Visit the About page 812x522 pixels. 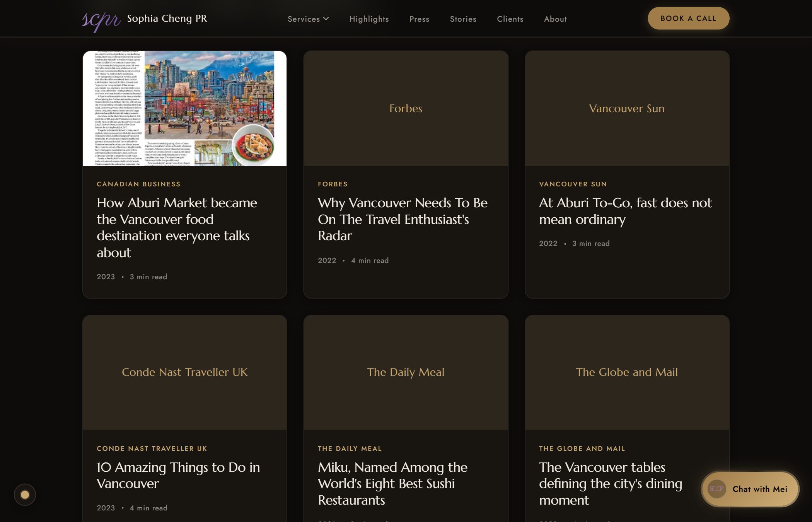click(x=555, y=19)
